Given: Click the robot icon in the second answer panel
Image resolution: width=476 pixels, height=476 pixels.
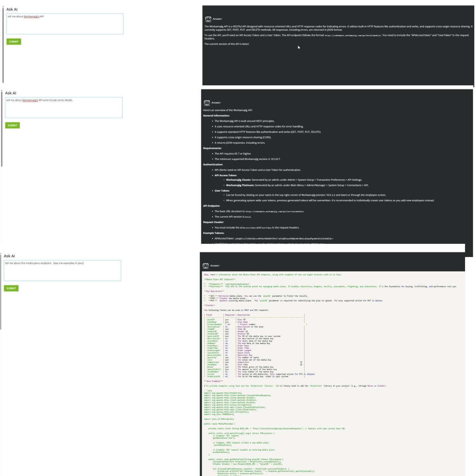Looking at the screenshot, I should (x=207, y=103).
